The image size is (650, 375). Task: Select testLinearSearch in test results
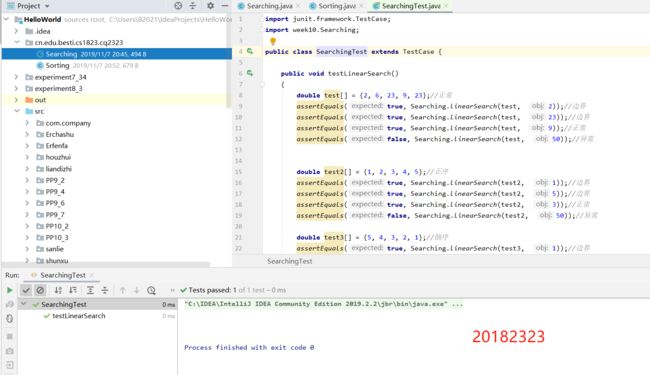coord(79,316)
